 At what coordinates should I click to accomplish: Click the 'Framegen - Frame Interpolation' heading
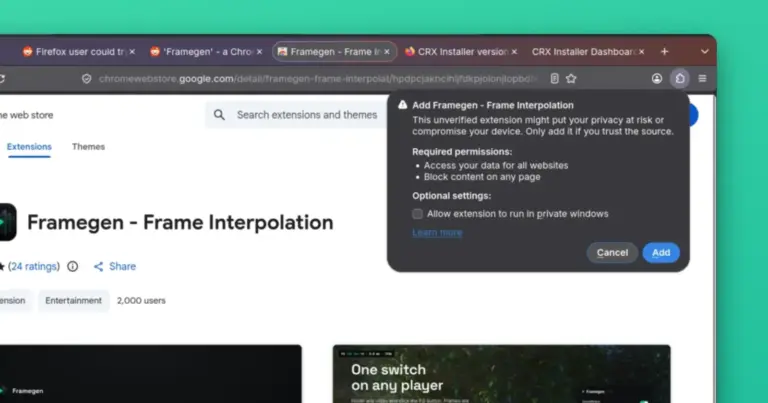180,222
